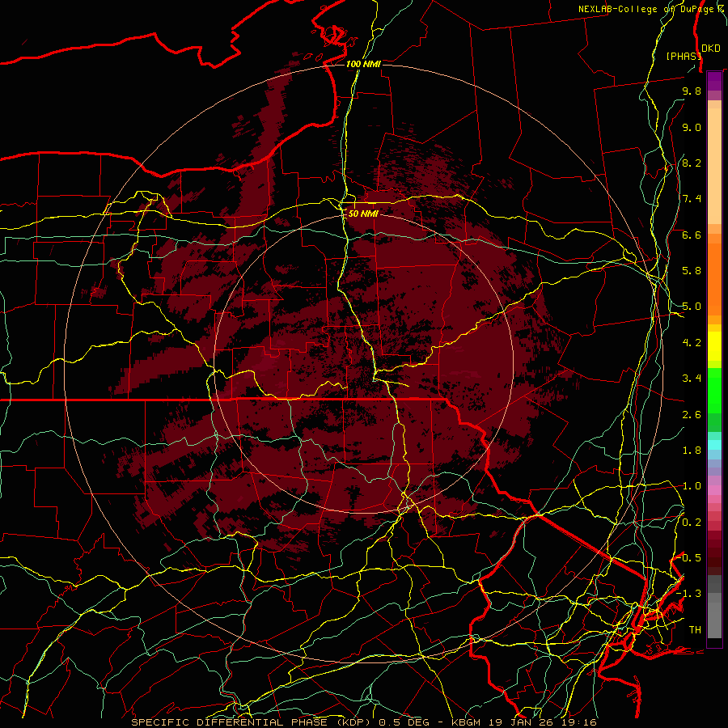The image size is (728, 728).
Task: Click the 1.8 legend value
Action: [x=692, y=451]
